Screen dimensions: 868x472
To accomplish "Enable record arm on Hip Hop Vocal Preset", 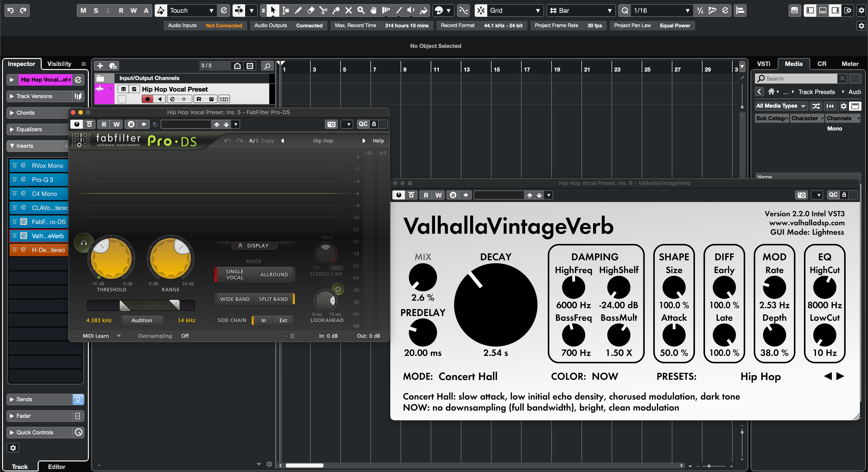I will tap(147, 99).
